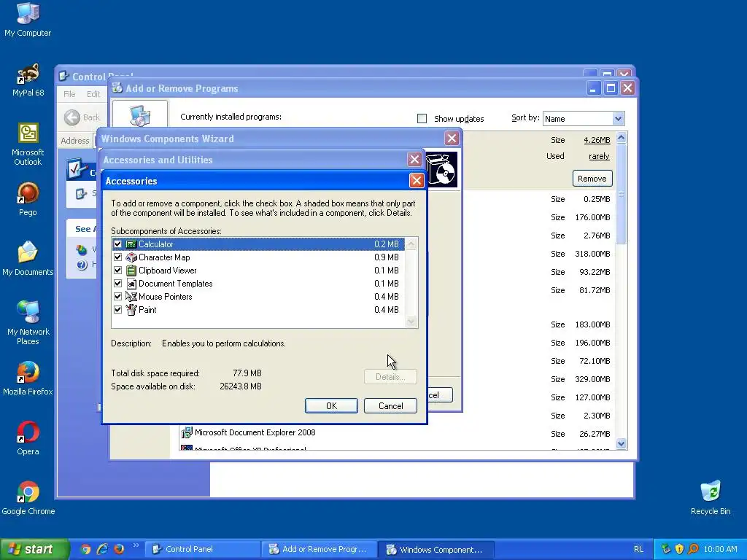Select the Recycle Bin desktop icon
747x560 pixels.
click(711, 499)
